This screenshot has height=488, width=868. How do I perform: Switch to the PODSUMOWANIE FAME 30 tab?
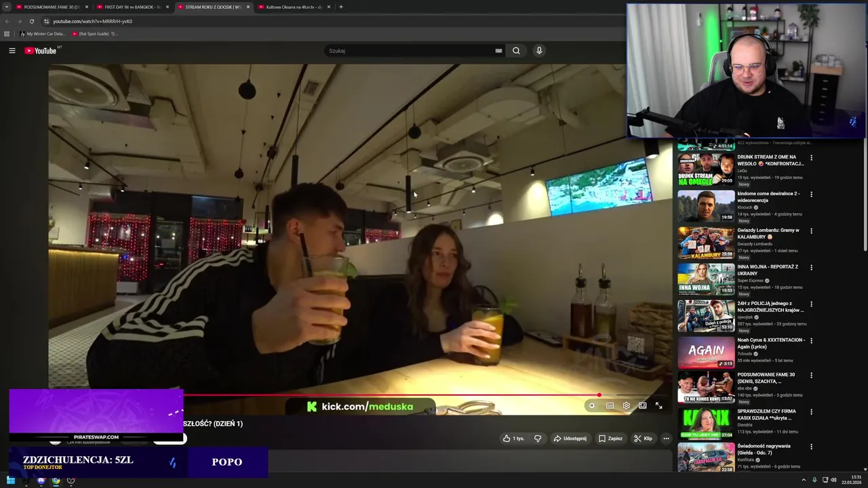[x=51, y=7]
